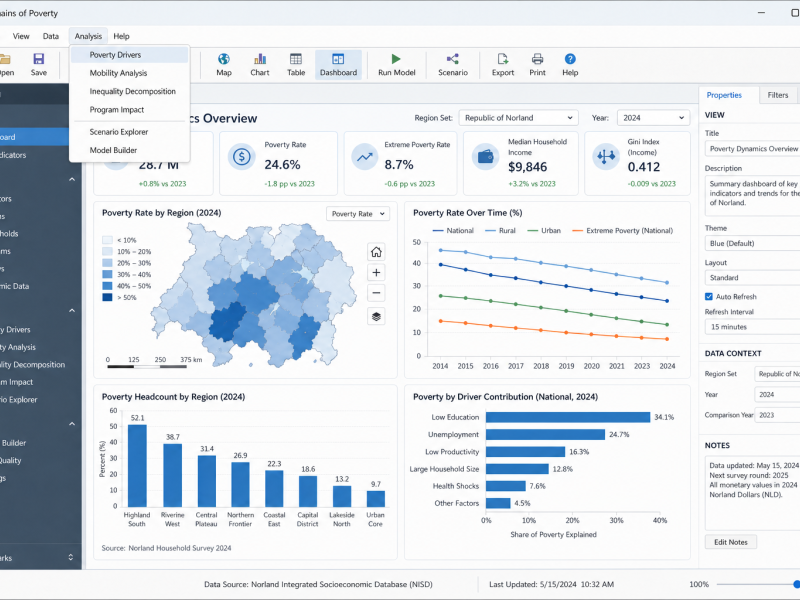Screen dimensions: 800x600
Task: Click the Export toolbar icon
Action: (503, 65)
